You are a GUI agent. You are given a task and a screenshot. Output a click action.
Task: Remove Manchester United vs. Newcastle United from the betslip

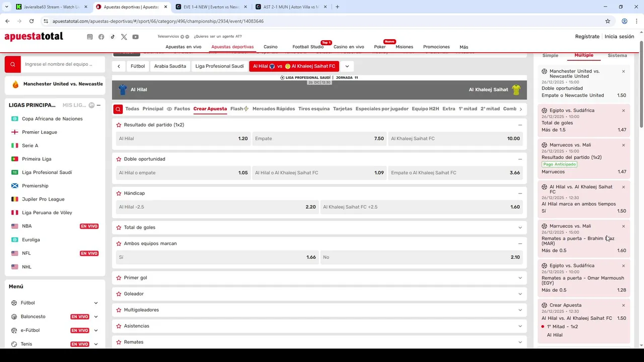(x=623, y=71)
